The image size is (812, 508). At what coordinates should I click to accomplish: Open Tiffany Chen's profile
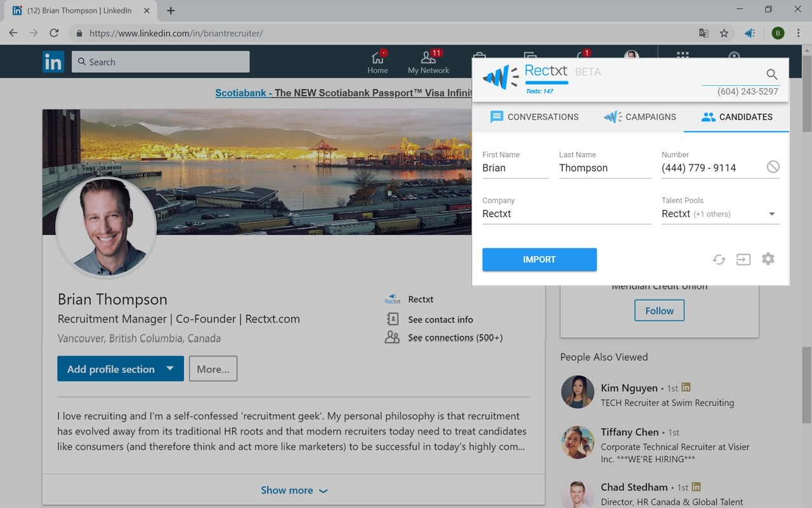[x=629, y=432]
